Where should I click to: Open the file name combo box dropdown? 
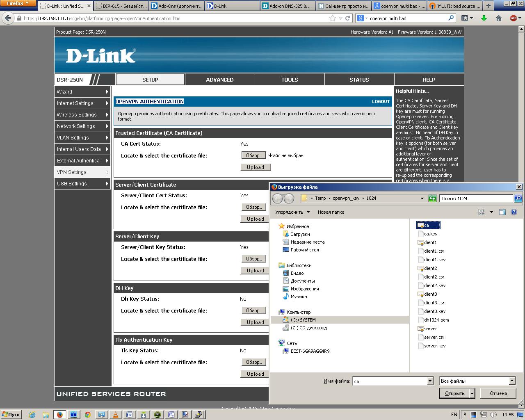[430, 381]
